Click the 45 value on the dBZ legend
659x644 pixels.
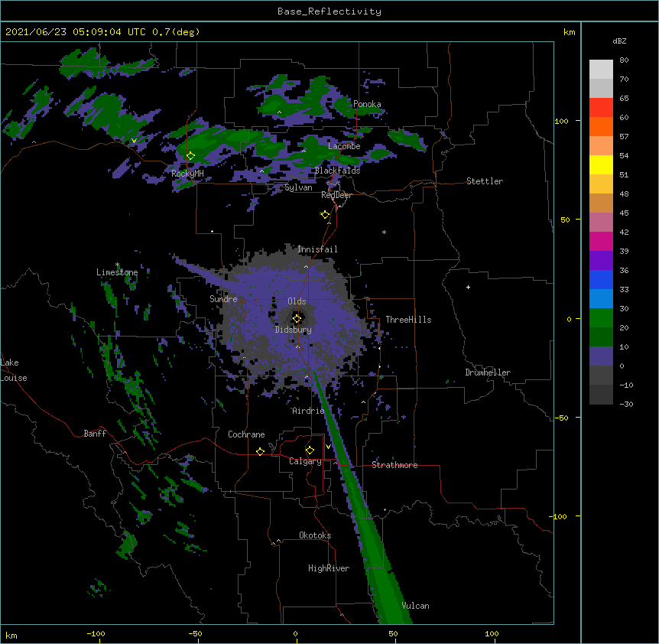624,213
